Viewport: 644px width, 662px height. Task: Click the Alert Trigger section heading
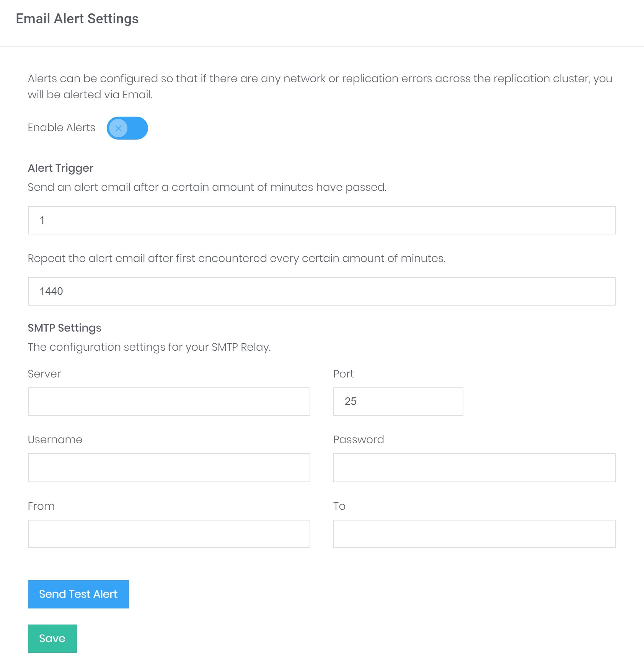click(x=60, y=168)
